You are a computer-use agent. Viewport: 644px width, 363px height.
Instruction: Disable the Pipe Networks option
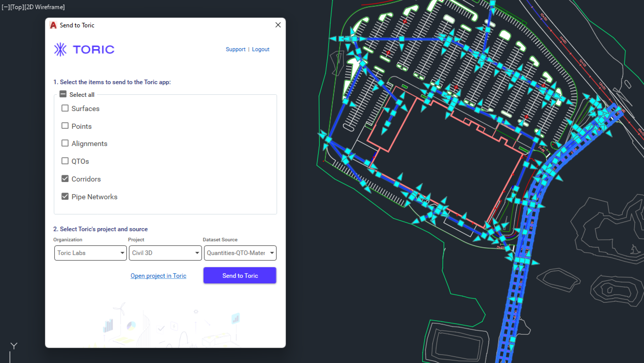click(x=65, y=196)
